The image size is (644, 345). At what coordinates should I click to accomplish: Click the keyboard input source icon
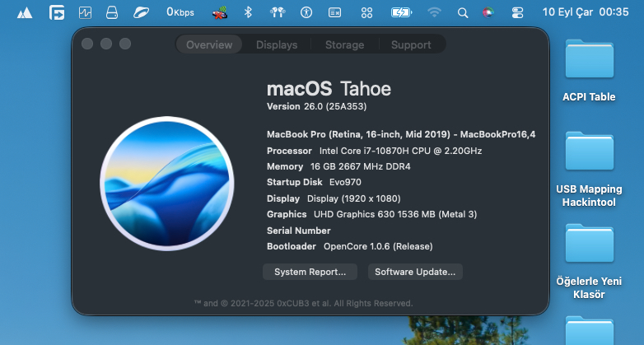(x=334, y=12)
